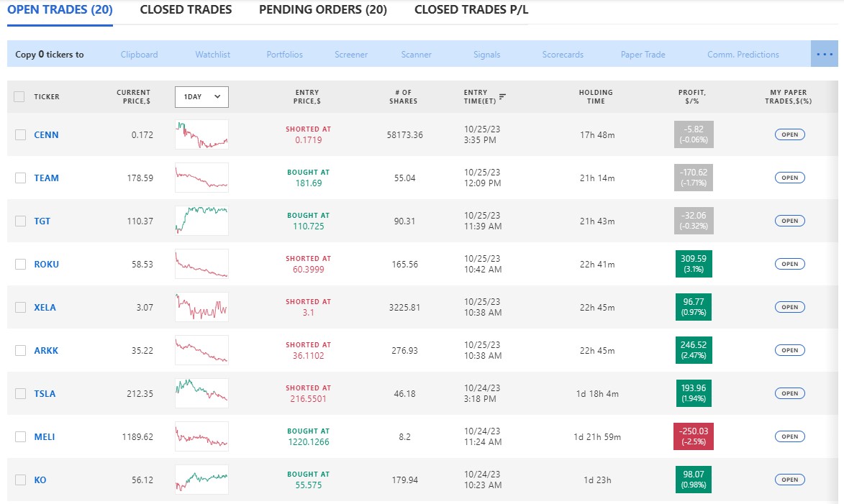Click TSLA entry price 216.5501
Screen dimensions: 844x504
pyautogui.click(x=309, y=398)
